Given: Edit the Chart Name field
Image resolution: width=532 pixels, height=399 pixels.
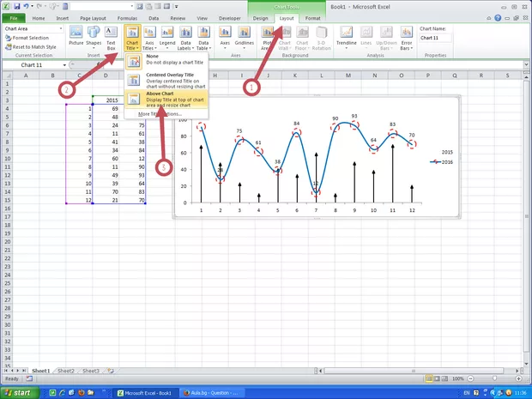Looking at the screenshot, I should pyautogui.click(x=435, y=38).
